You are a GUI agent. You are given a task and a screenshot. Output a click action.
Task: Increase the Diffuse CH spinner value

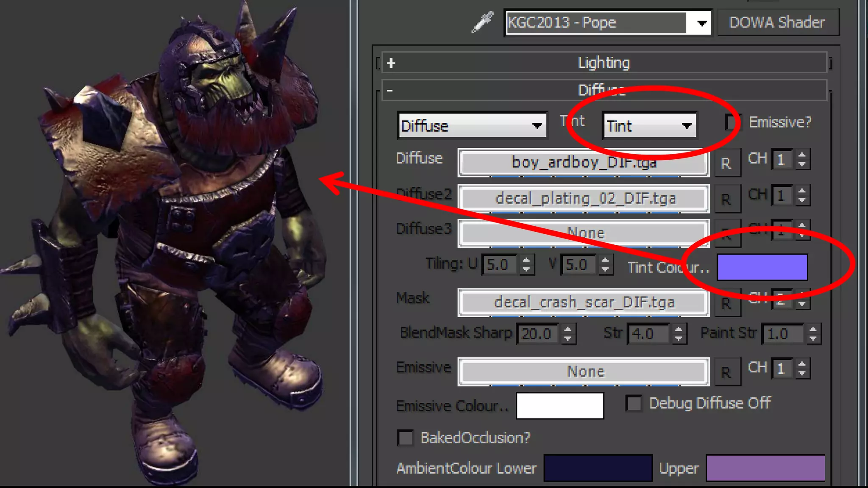pos(802,155)
